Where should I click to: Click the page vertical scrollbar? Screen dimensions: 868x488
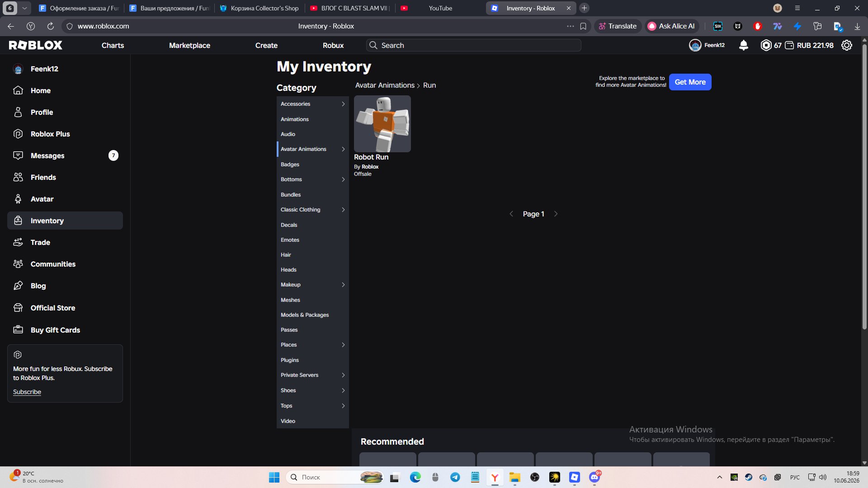(x=864, y=187)
